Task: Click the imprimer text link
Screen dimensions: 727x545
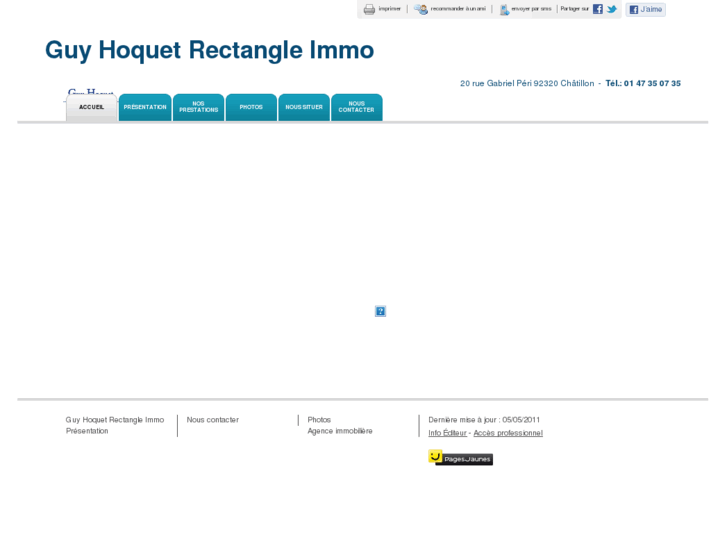Action: click(x=389, y=9)
